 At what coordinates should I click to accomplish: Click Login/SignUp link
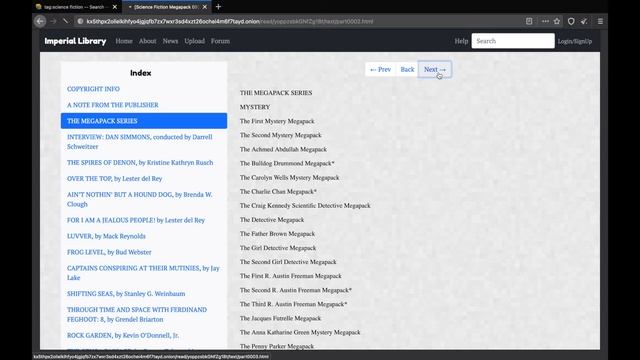[575, 41]
